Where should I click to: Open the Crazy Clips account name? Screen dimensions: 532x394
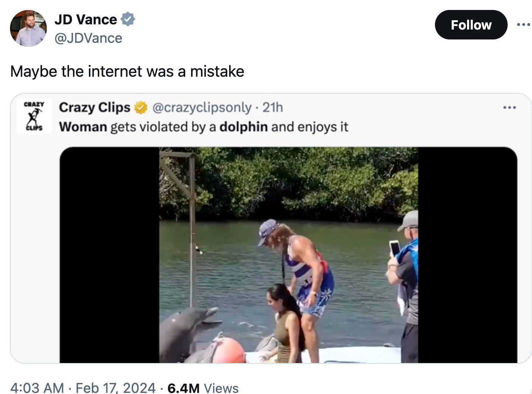coord(94,107)
